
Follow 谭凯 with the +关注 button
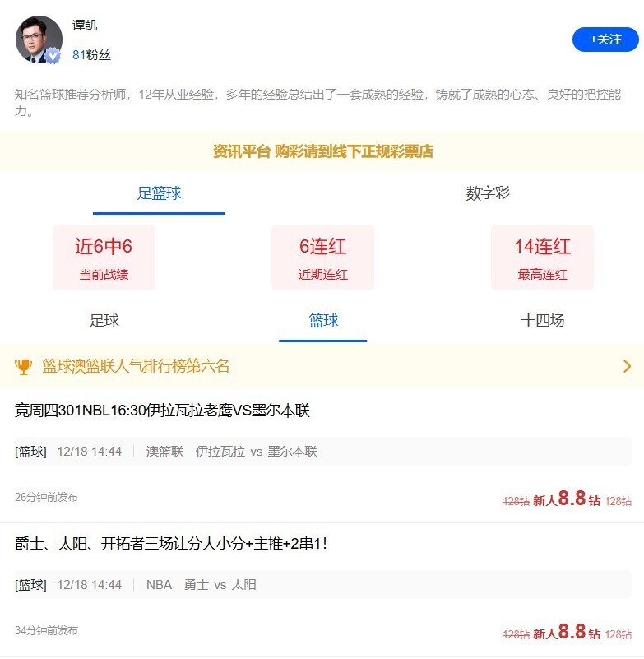point(605,39)
